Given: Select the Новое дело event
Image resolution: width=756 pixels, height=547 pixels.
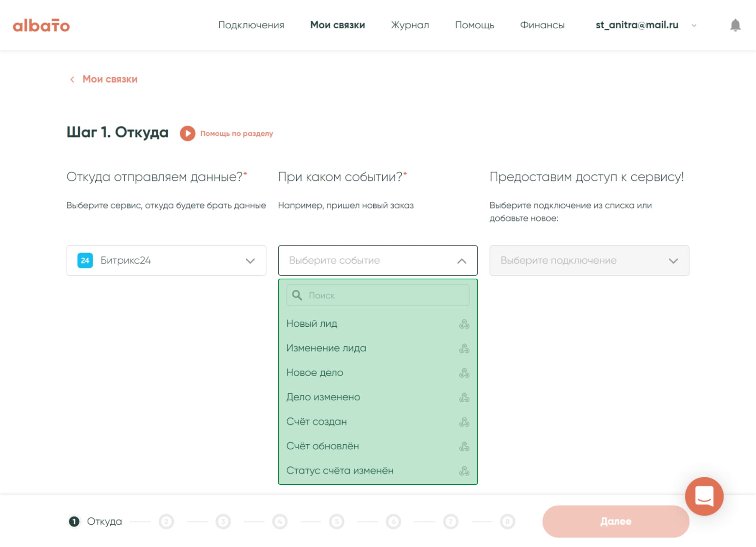Looking at the screenshot, I should 378,373.
